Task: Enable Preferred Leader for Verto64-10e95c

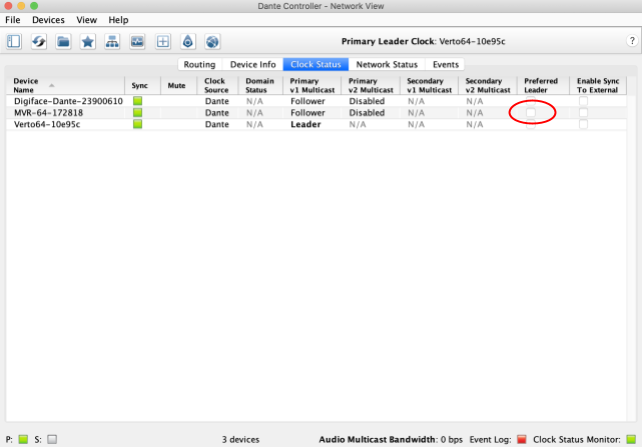Action: pos(532,124)
